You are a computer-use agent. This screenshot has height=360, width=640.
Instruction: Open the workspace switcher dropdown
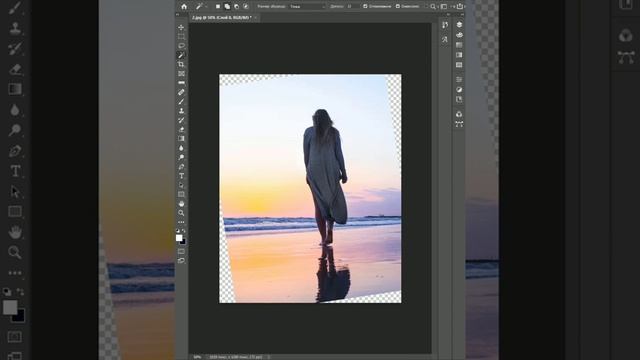click(x=445, y=7)
